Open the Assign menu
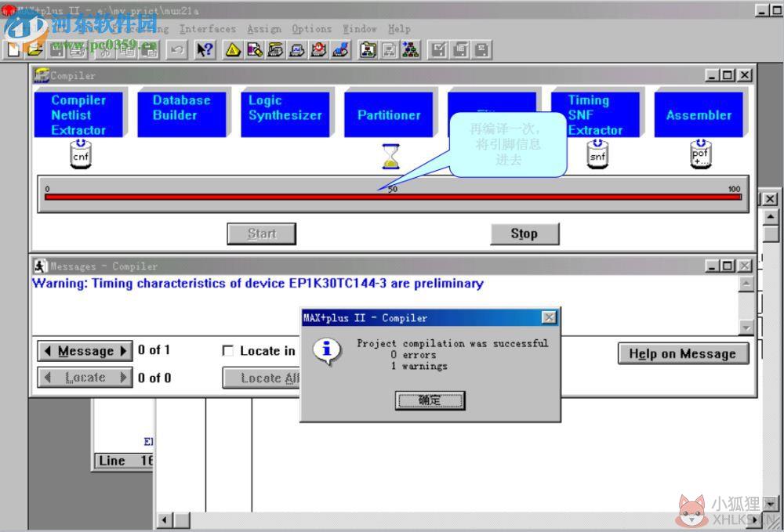784x532 pixels. point(264,29)
